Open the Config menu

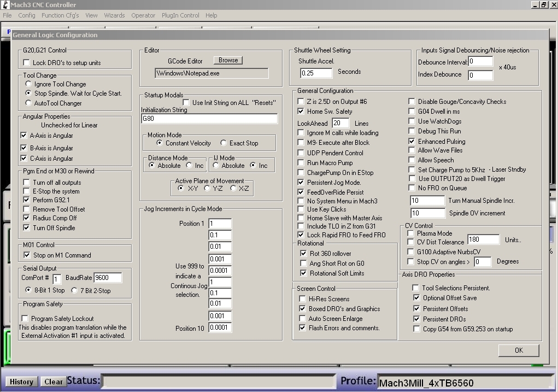point(26,15)
